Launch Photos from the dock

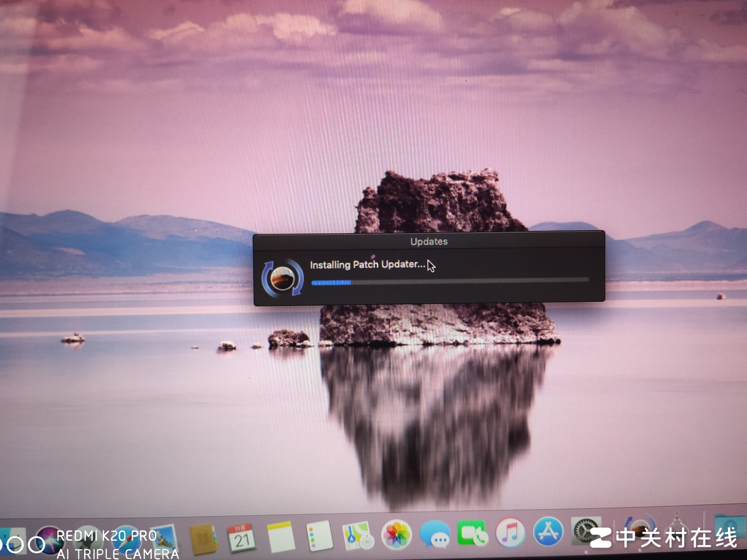(x=396, y=535)
